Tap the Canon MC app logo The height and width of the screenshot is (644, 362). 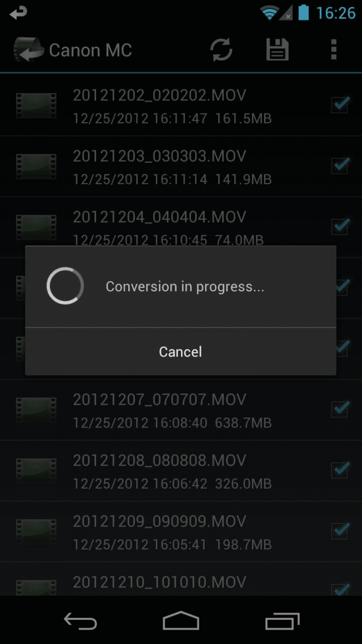coord(28,50)
